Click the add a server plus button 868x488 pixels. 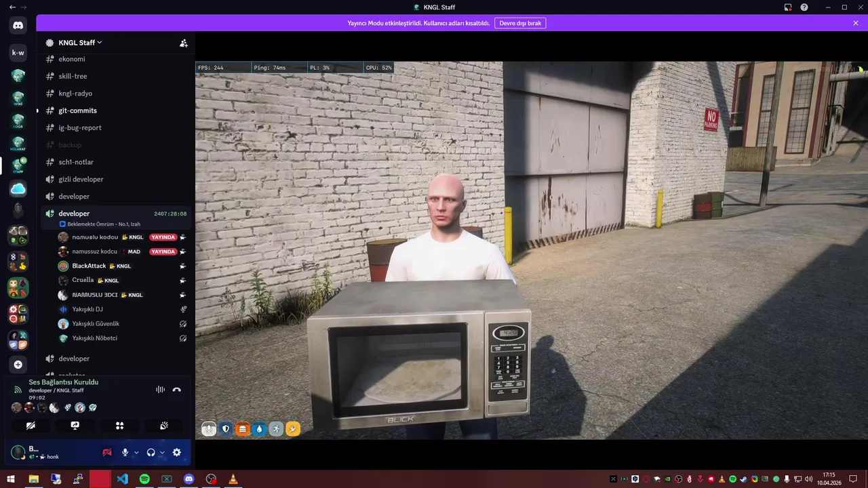(18, 365)
